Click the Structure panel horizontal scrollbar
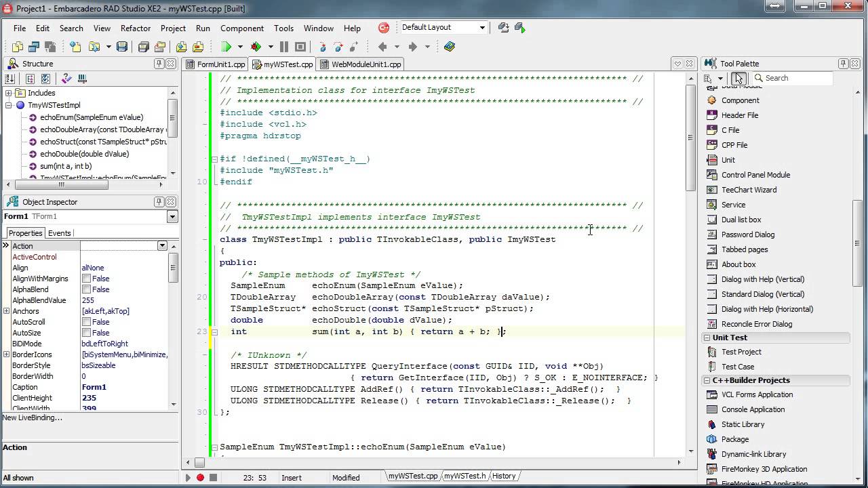Screen dimensions: 868x488 point(85,184)
